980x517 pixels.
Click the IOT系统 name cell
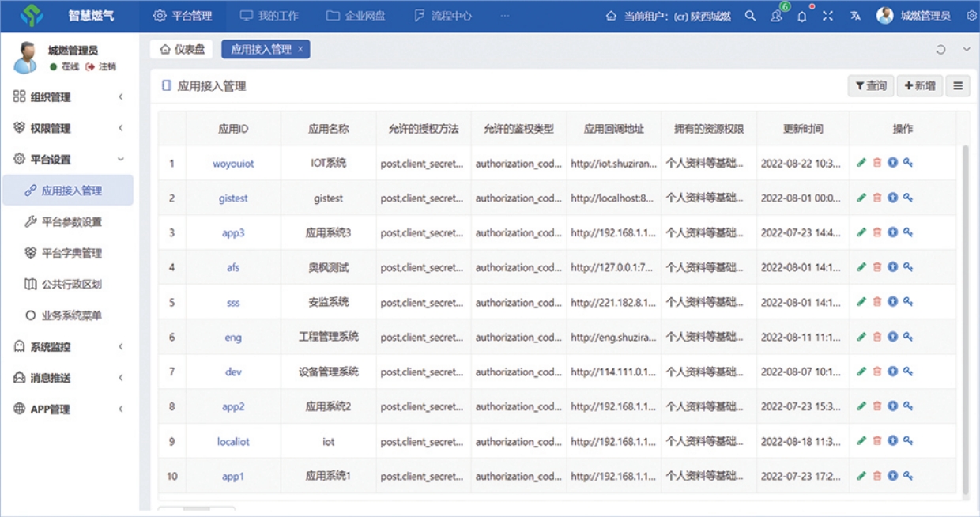(329, 164)
